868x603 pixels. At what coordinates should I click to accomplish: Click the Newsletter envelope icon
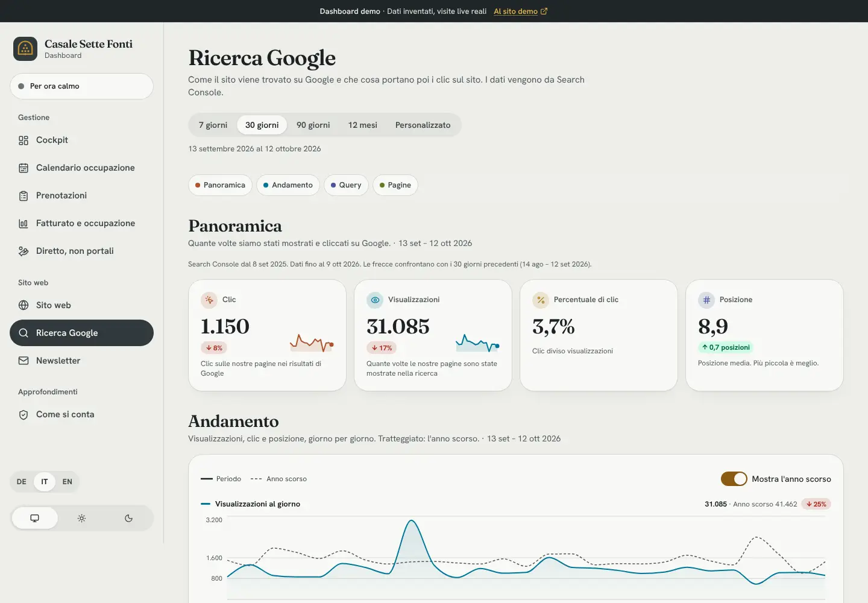(24, 361)
